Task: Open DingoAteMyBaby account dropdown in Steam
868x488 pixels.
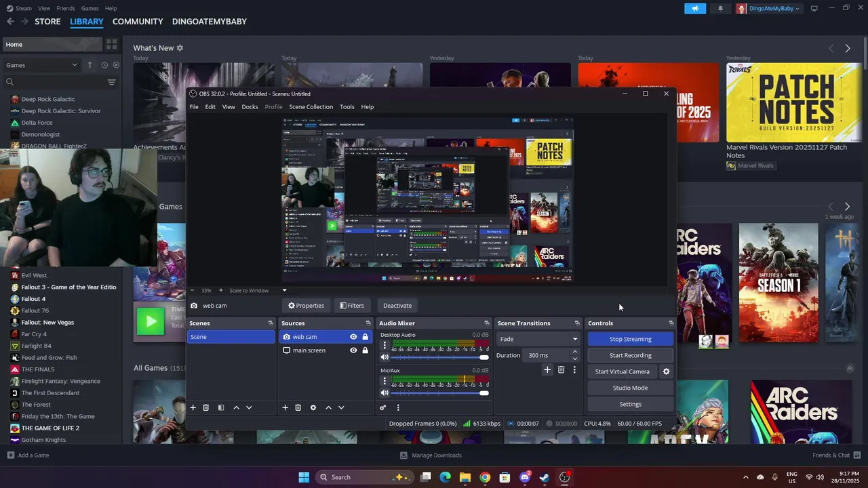Action: pos(768,8)
